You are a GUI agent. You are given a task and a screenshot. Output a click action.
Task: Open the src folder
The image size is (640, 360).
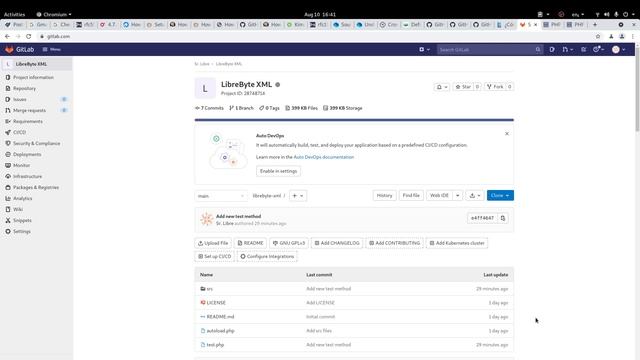(x=209, y=289)
